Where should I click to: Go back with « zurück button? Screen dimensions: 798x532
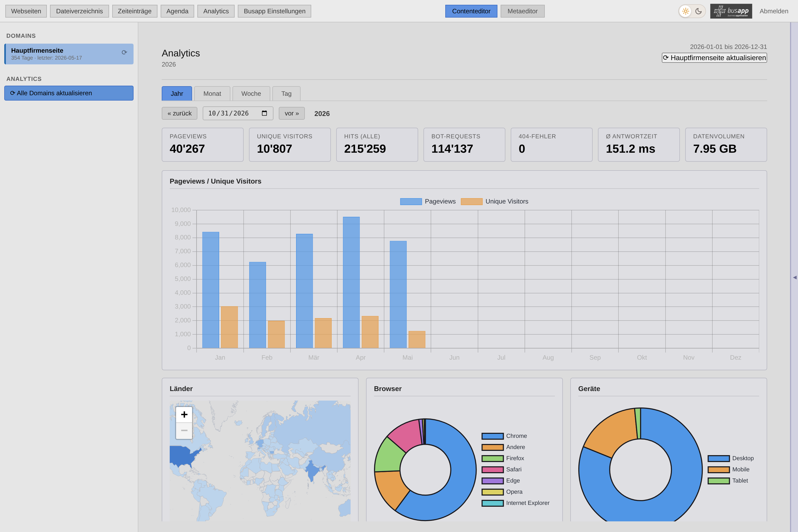pyautogui.click(x=180, y=113)
